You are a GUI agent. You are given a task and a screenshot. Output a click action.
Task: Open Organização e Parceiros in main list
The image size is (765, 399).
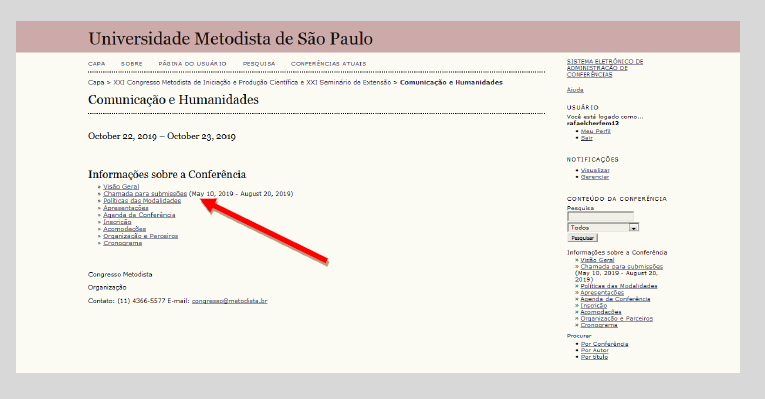141,236
